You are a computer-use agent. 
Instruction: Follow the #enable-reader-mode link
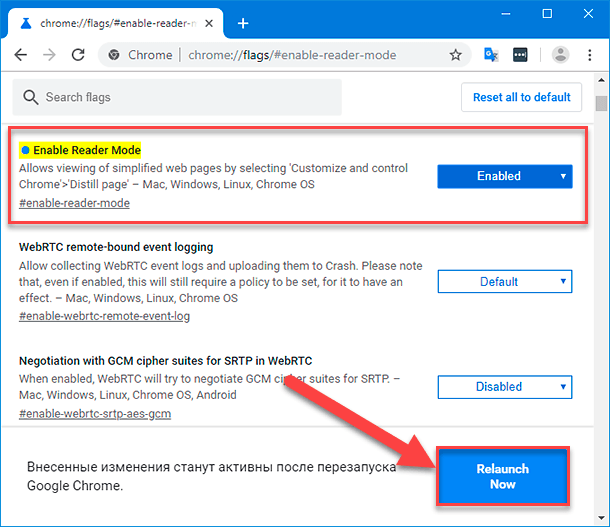coord(74,203)
